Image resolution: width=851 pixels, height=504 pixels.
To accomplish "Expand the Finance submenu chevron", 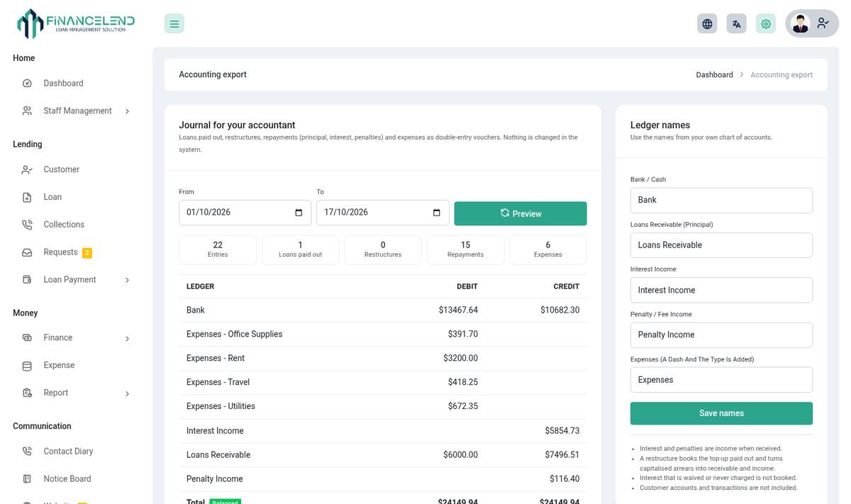I will (128, 339).
